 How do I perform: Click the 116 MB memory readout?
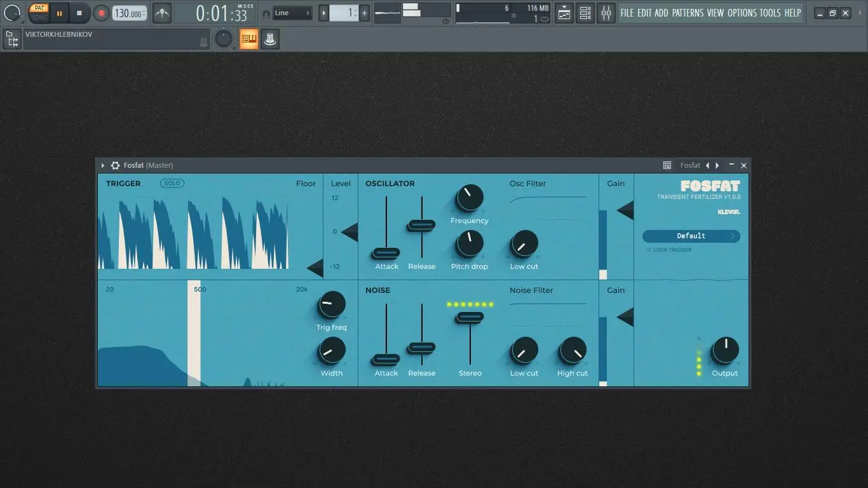[x=538, y=8]
